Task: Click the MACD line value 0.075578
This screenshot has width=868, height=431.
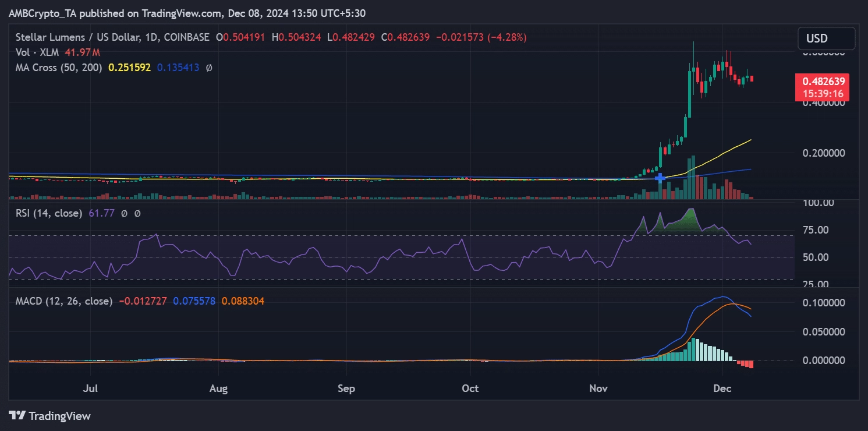Action: [194, 301]
